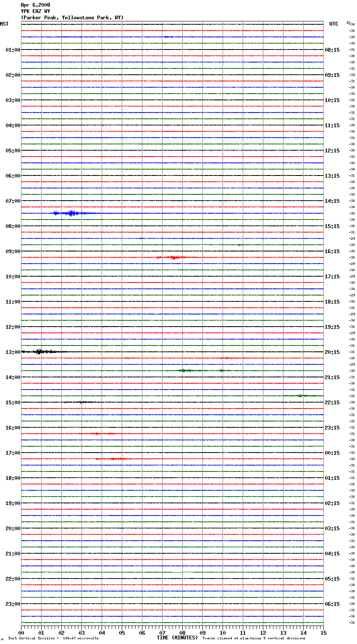Click the "09:15" UTC time label
357x644 pixels.
click(332, 75)
